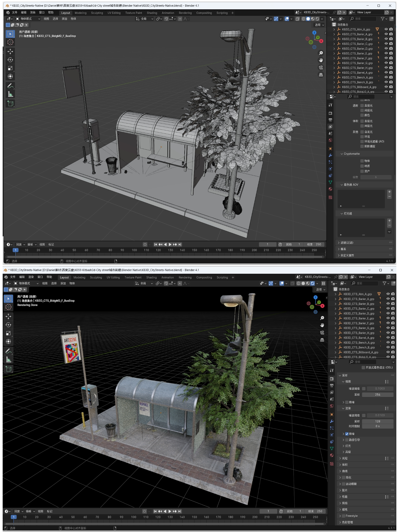Open 回放 dropdown in bottom window timeline
The image size is (399, 532).
click(x=19, y=511)
